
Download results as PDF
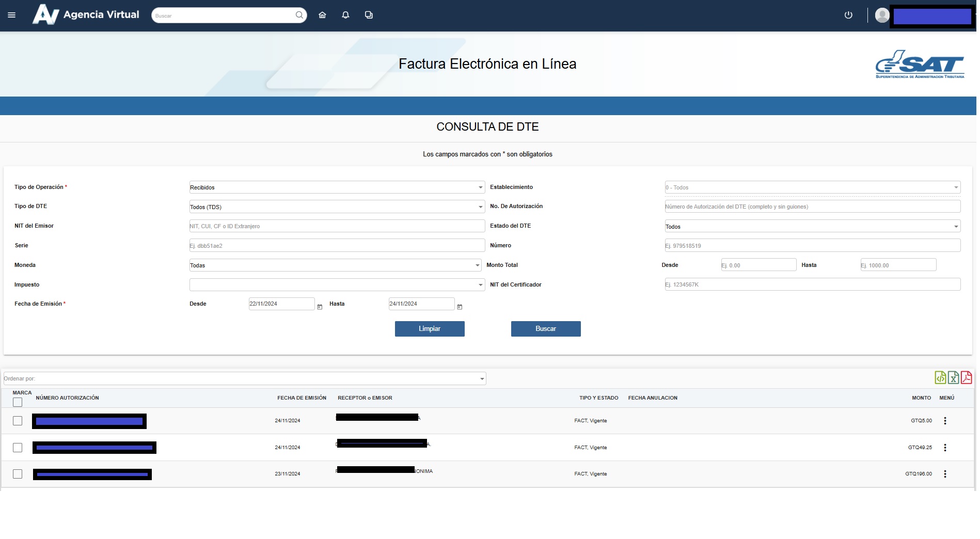tap(966, 378)
